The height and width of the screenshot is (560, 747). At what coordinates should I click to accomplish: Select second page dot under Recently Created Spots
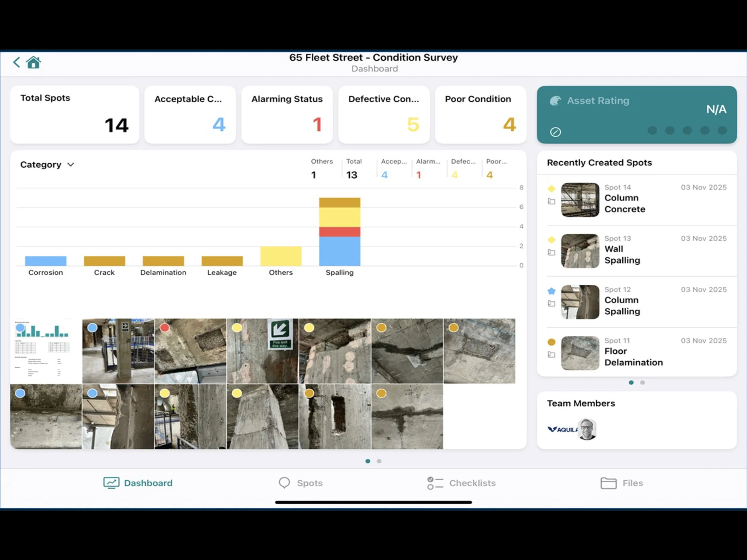click(x=642, y=383)
